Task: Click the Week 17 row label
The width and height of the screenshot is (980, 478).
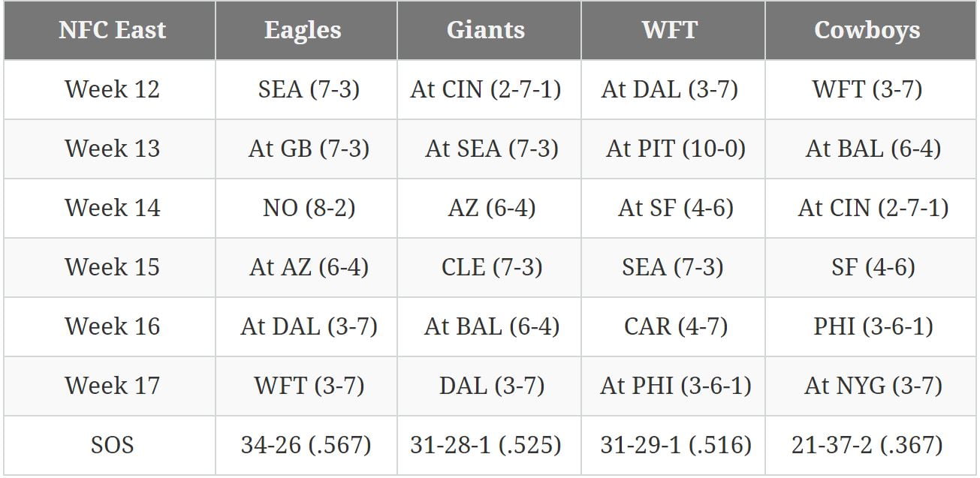Action: pyautogui.click(x=112, y=386)
